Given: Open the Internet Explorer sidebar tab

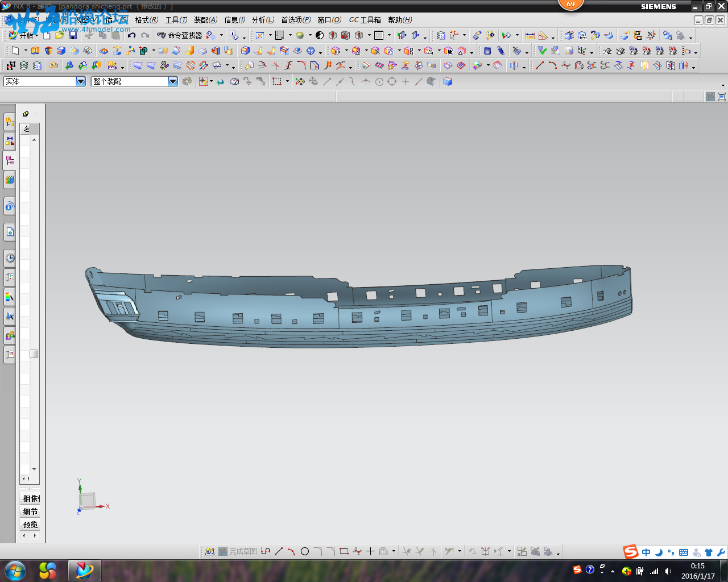Looking at the screenshot, I should pyautogui.click(x=10, y=232).
